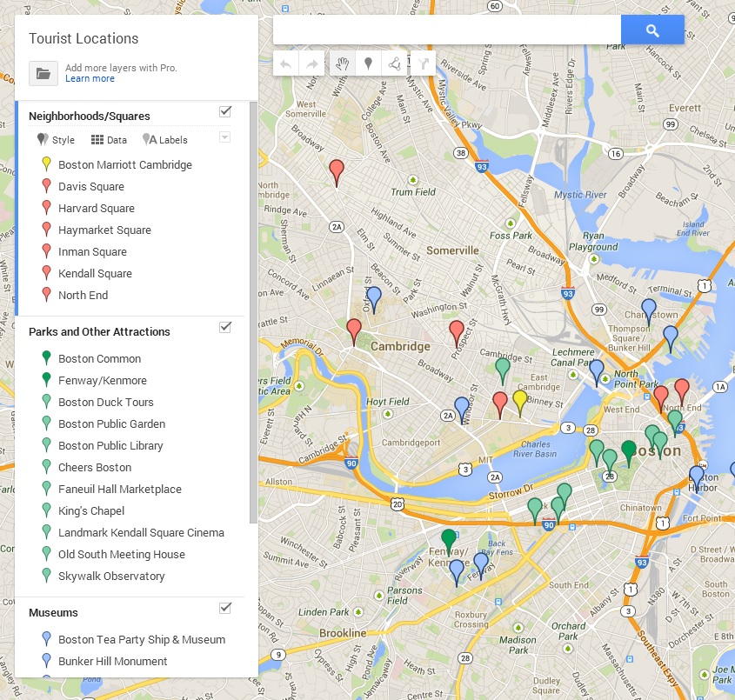The height and width of the screenshot is (700, 735).
Task: Open the Labels settings
Action: (165, 140)
